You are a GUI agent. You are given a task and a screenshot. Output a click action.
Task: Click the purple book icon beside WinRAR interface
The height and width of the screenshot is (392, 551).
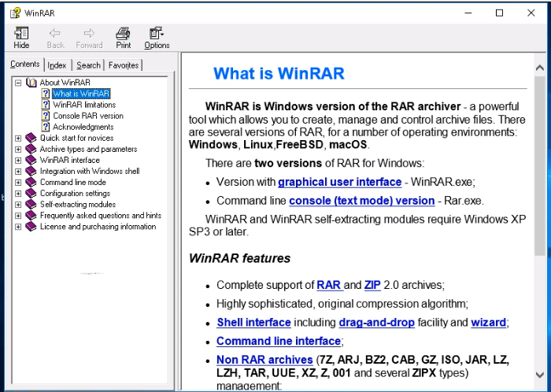point(31,160)
